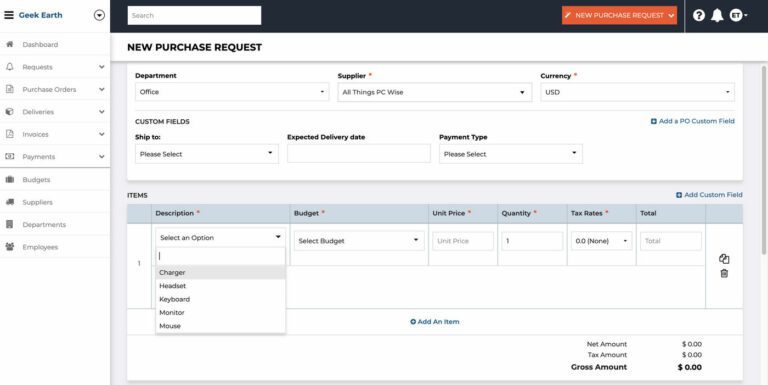The width and height of the screenshot is (768, 385).
Task: Open the Currency USD dropdown
Action: click(x=637, y=92)
